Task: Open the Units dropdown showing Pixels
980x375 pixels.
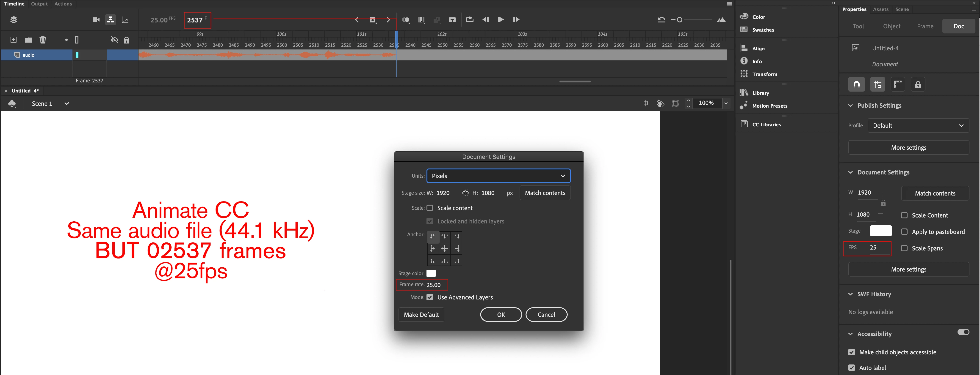Action: 498,176
